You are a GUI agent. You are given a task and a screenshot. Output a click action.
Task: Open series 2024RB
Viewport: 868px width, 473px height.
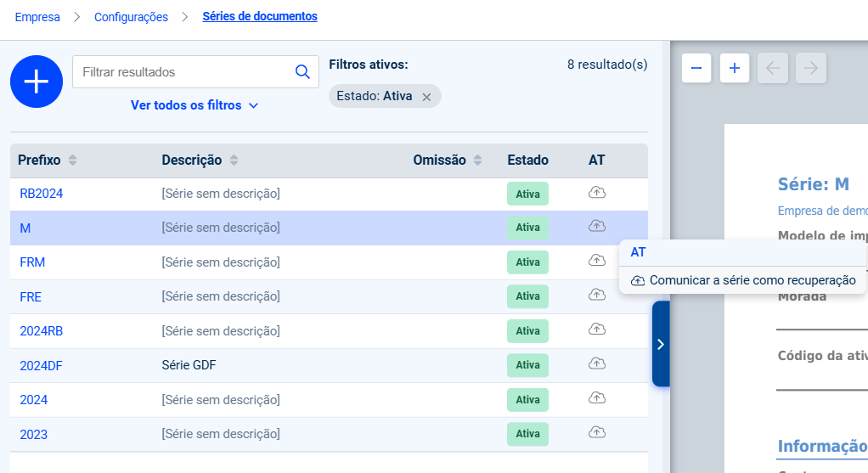(42, 331)
